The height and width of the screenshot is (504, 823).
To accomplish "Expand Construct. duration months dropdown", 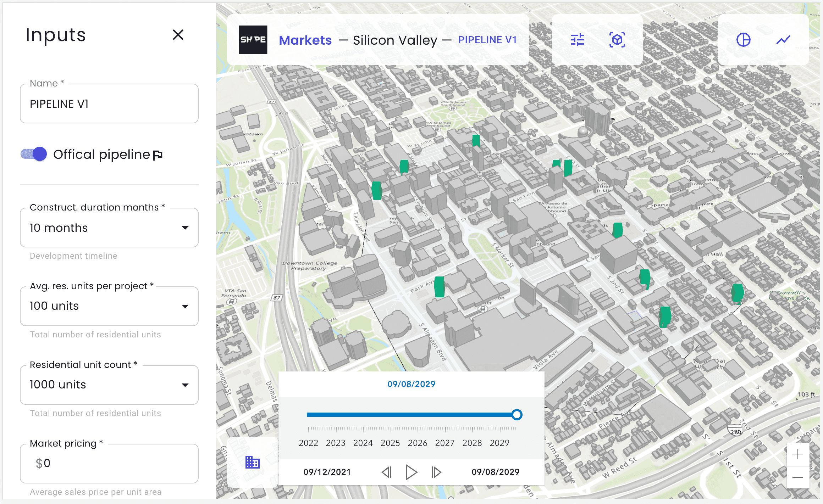I will (109, 228).
